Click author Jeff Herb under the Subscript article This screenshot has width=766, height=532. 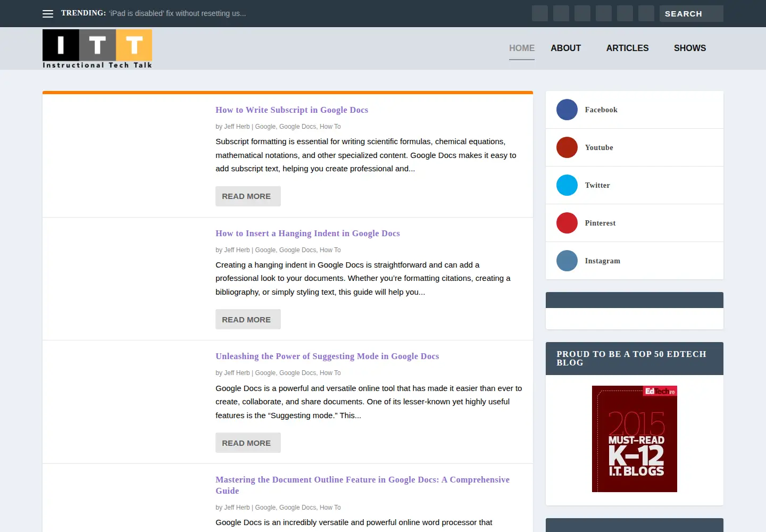(237, 127)
